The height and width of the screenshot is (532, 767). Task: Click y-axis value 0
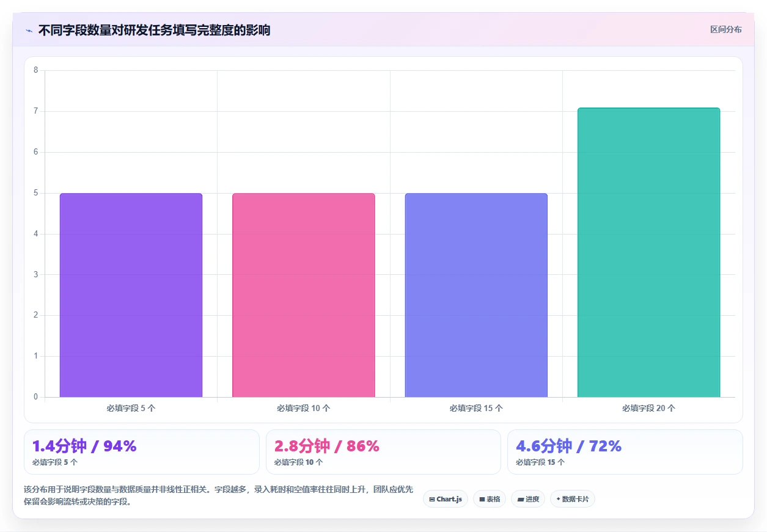(x=35, y=397)
